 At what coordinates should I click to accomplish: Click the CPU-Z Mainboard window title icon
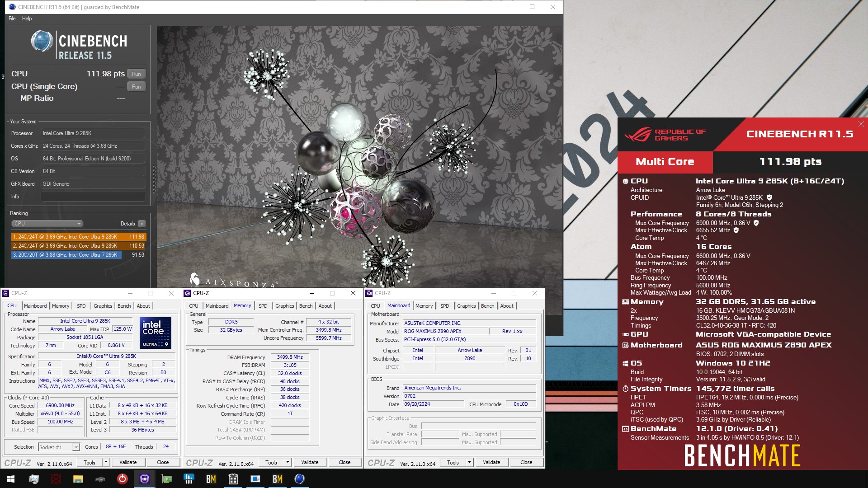pyautogui.click(x=369, y=293)
